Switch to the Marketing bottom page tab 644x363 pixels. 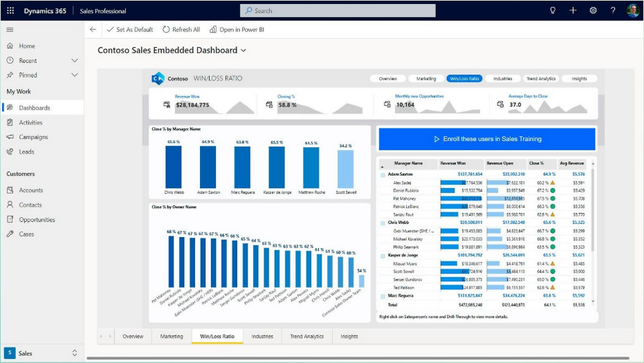click(172, 336)
